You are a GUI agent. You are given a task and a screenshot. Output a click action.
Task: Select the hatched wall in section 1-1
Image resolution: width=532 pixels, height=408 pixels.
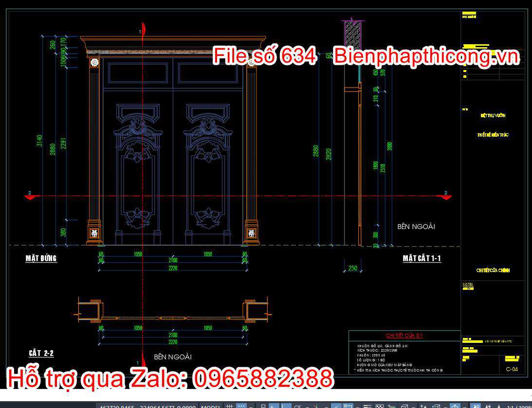(x=353, y=35)
